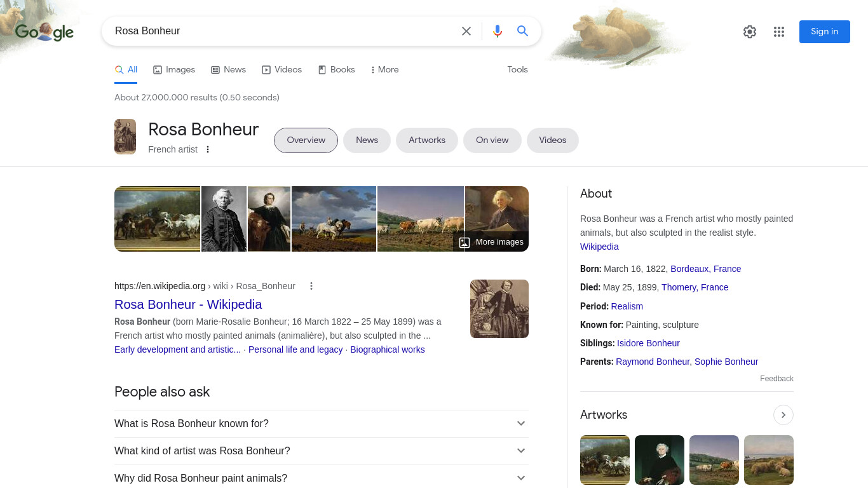Click the Google doodle logo
Screen dimensions: 868x488
(x=44, y=32)
